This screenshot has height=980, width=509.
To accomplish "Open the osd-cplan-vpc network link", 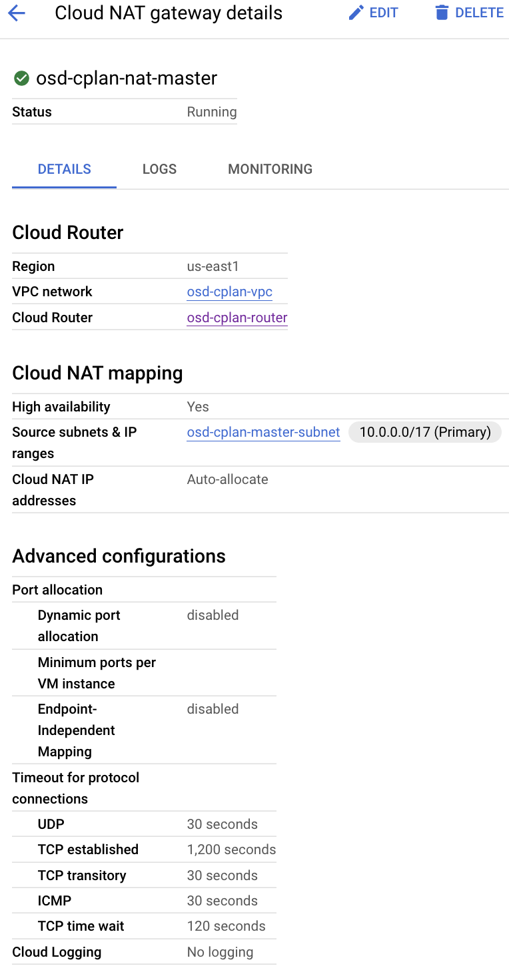I will tap(229, 292).
